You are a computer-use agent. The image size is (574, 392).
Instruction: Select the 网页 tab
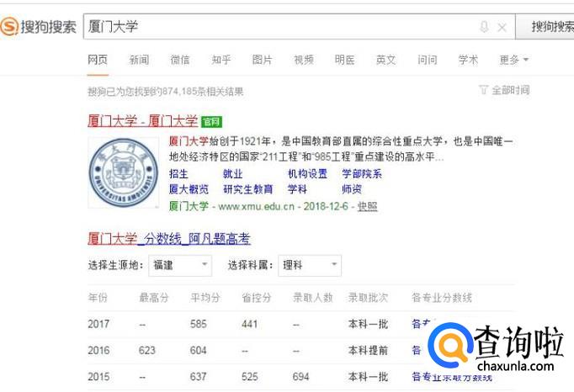[98, 60]
